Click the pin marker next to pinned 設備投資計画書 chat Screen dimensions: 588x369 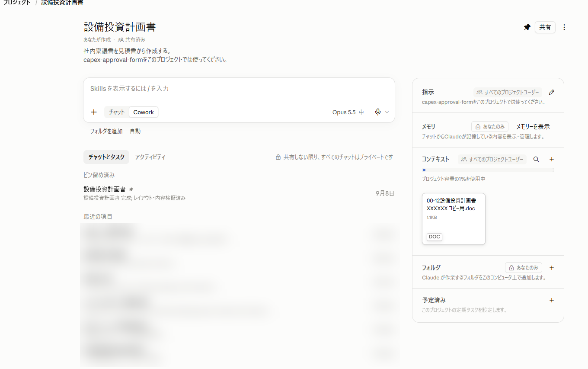point(131,189)
